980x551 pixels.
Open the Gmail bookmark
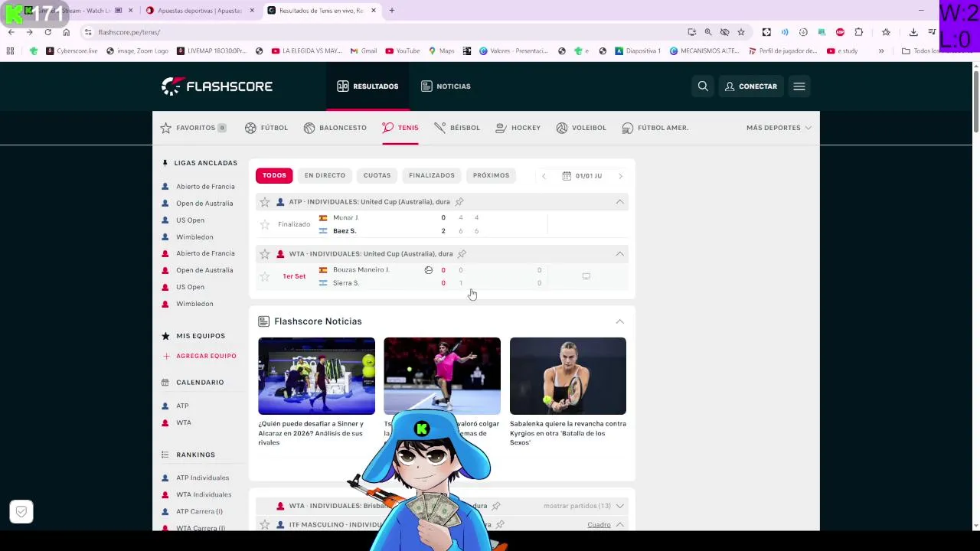click(x=364, y=51)
